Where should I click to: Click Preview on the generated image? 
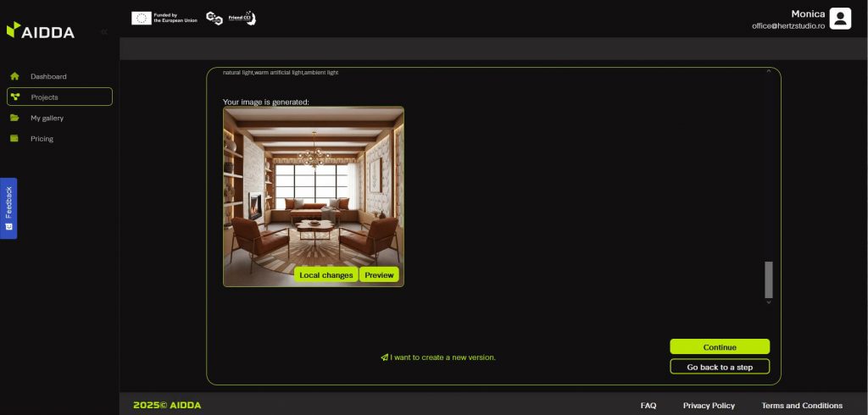(x=379, y=275)
